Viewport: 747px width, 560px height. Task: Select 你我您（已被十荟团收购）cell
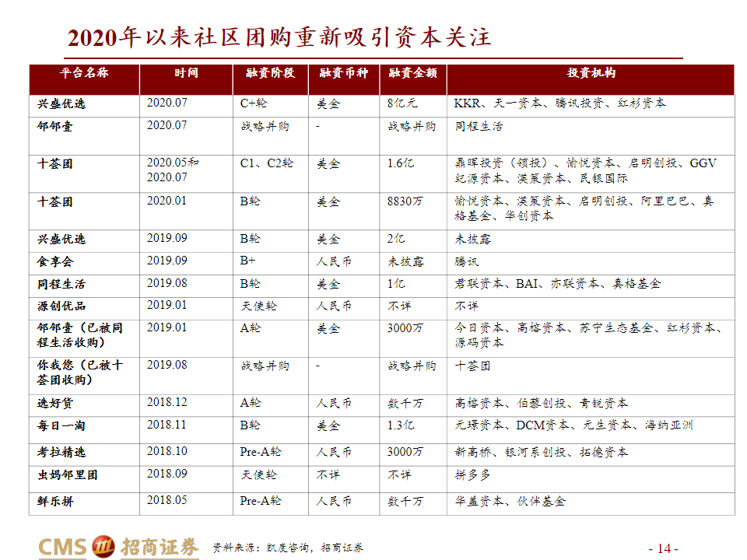pos(80,373)
